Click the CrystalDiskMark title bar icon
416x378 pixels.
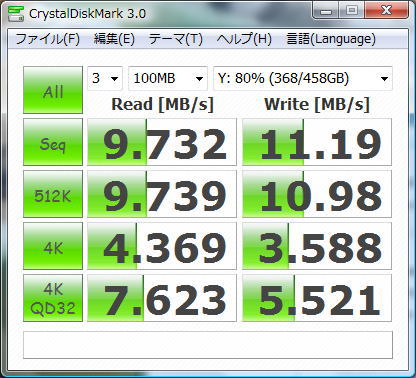(15, 13)
